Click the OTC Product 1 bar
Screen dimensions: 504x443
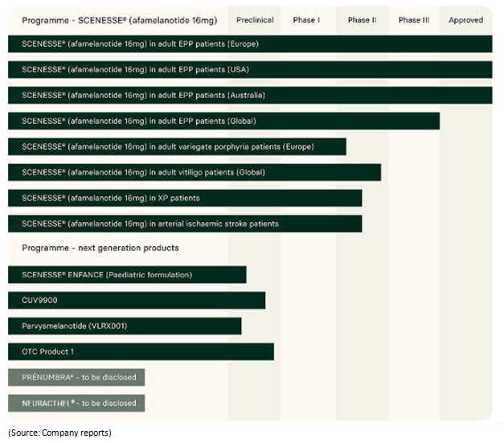(x=141, y=352)
